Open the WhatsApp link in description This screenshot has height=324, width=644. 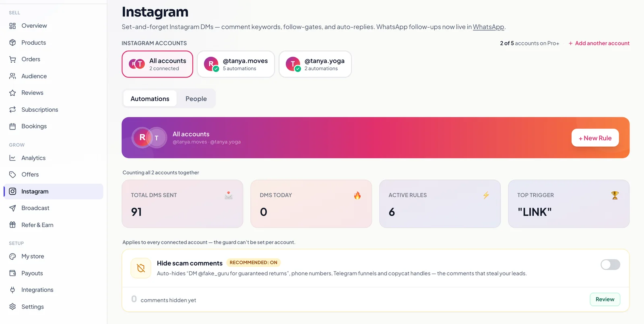(488, 27)
